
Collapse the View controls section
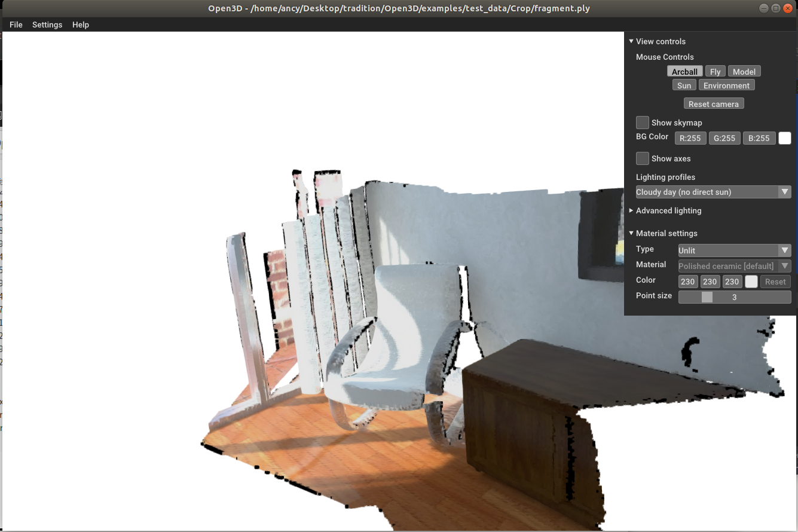(x=631, y=41)
